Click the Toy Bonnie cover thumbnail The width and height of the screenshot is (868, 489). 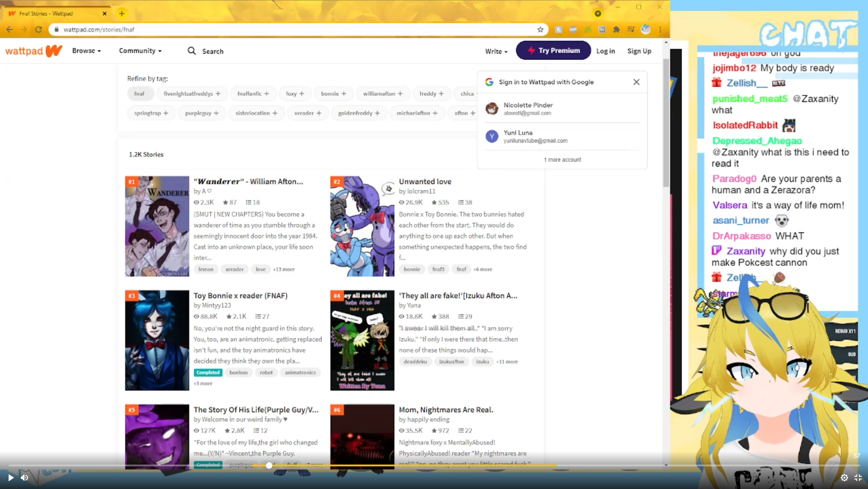pos(157,340)
